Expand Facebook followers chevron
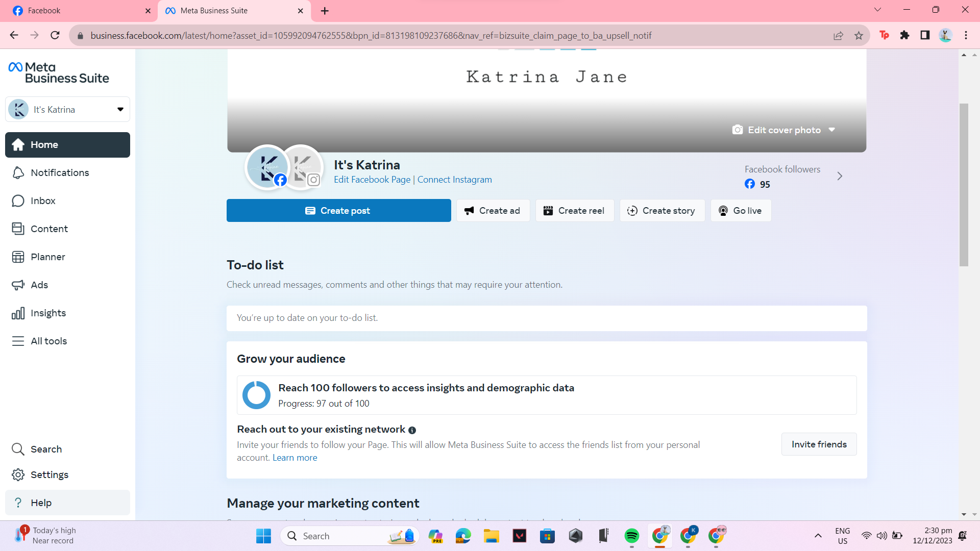The width and height of the screenshot is (980, 551). 840,177
